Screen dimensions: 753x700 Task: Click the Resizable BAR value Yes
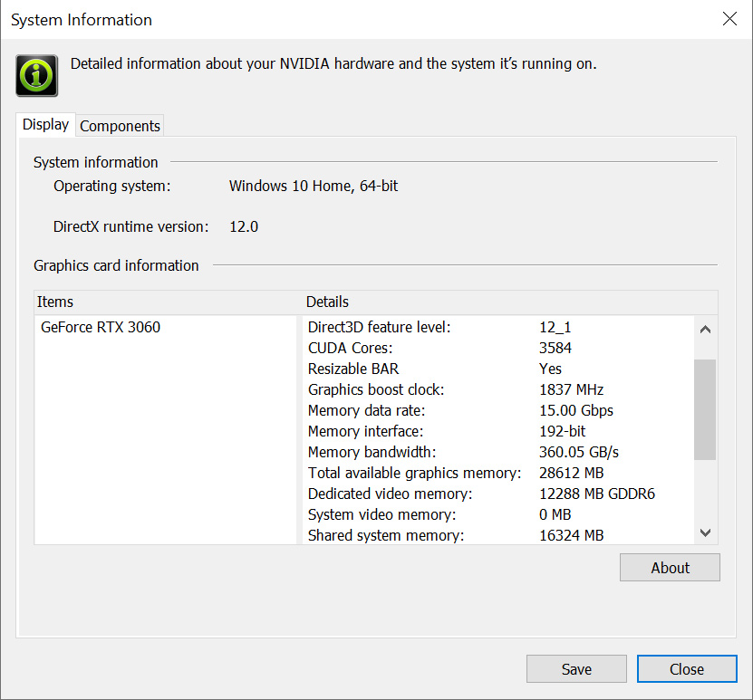(x=550, y=369)
